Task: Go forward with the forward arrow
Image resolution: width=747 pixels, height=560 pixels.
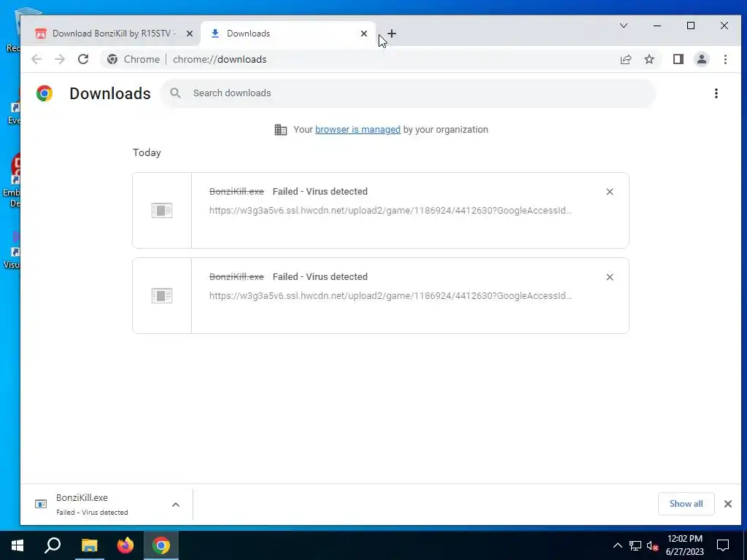Action: (x=60, y=59)
